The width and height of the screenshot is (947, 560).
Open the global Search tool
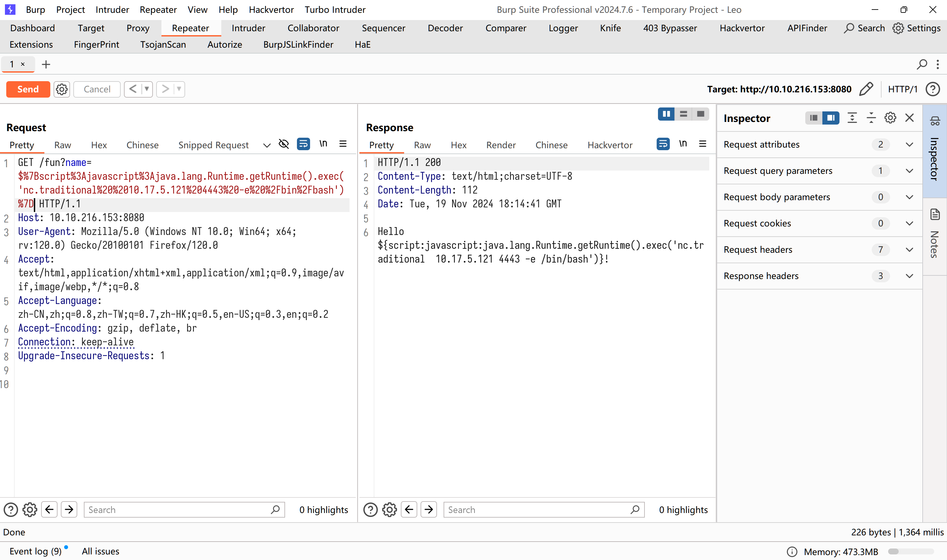(864, 28)
